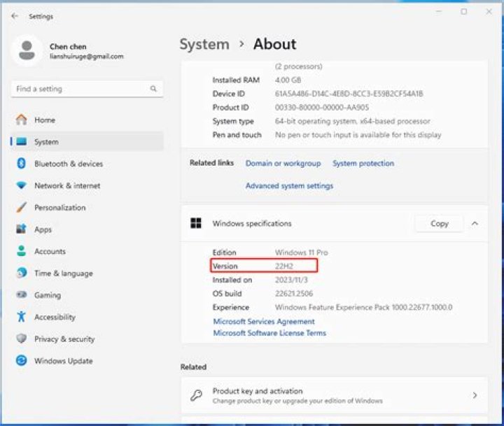Select the Device ID value text
The image size is (504, 426).
pyautogui.click(x=349, y=94)
